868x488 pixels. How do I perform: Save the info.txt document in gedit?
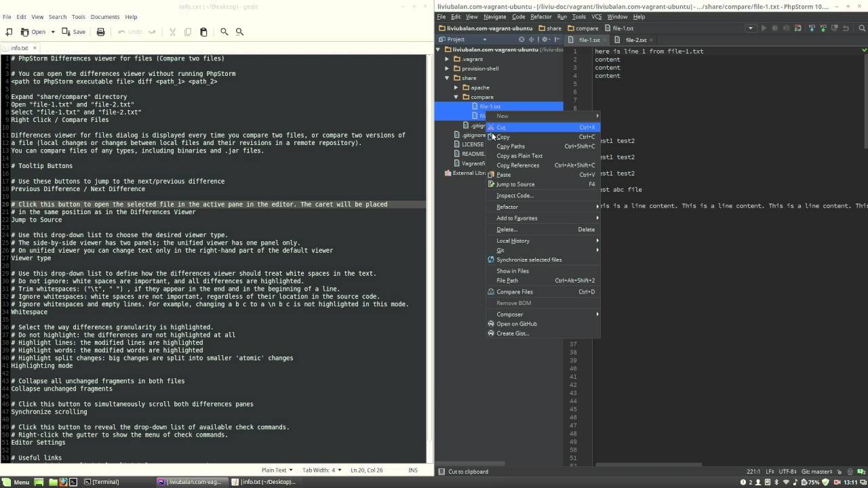[x=74, y=32]
